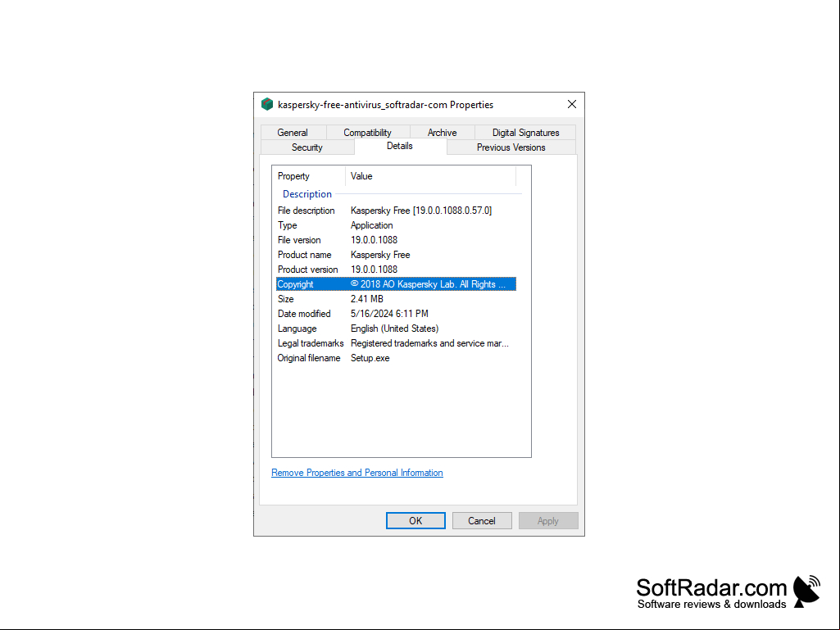Click the Kaspersky icon in the title bar
840x630 pixels.
pos(267,105)
